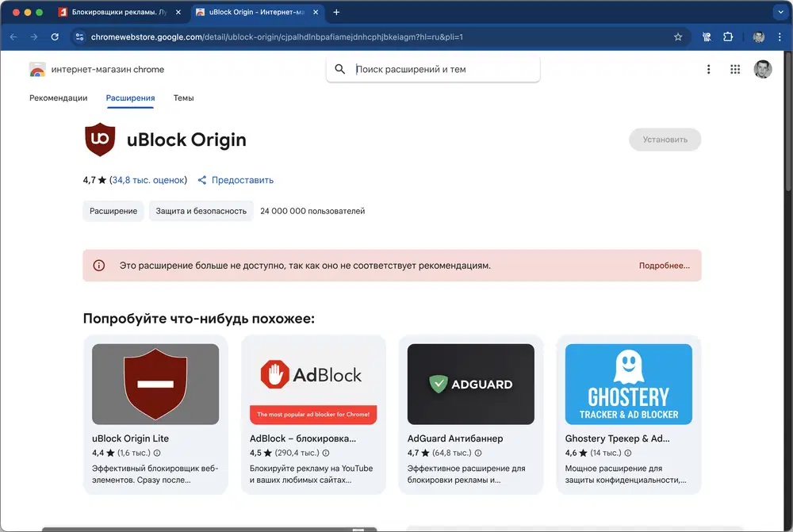Switch to the 'Темы' tab
Image resolution: width=793 pixels, height=532 pixels.
point(184,98)
